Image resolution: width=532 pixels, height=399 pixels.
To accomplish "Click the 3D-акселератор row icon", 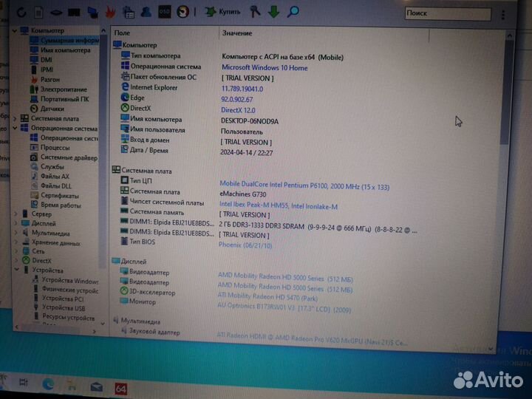I will point(124,291).
